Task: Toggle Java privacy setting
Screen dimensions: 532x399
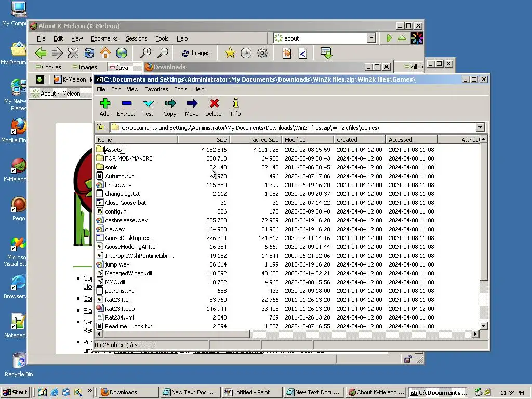Action: 119,67
